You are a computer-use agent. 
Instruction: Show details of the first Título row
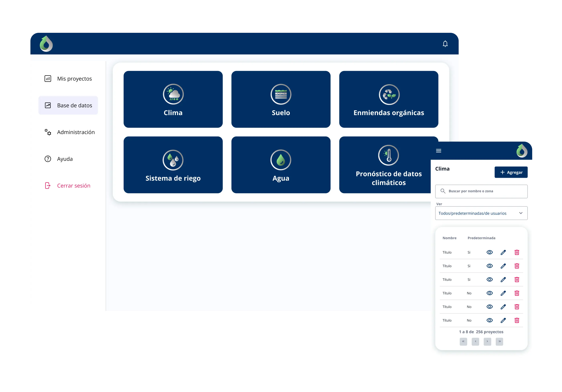[490, 252]
